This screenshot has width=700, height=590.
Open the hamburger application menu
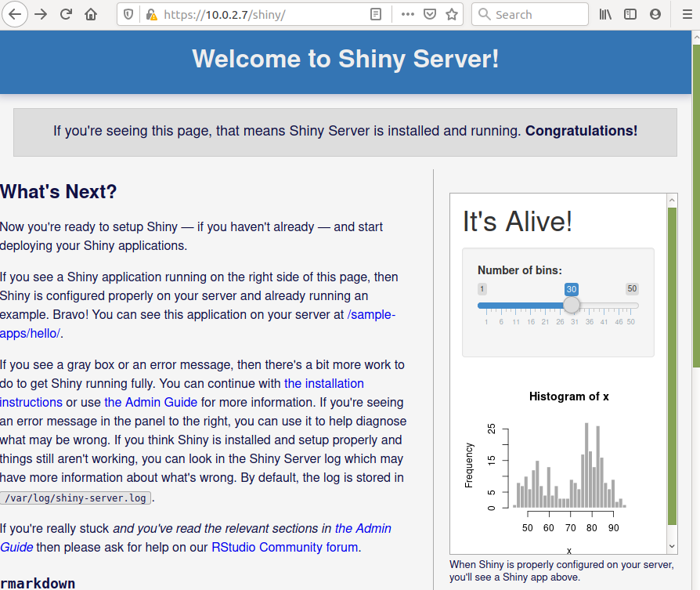(x=687, y=15)
